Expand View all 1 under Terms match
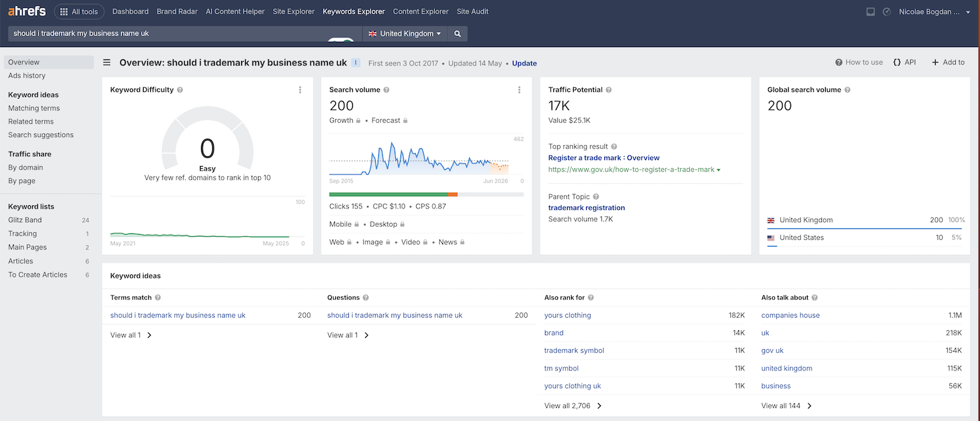This screenshot has width=980, height=421. [131, 335]
